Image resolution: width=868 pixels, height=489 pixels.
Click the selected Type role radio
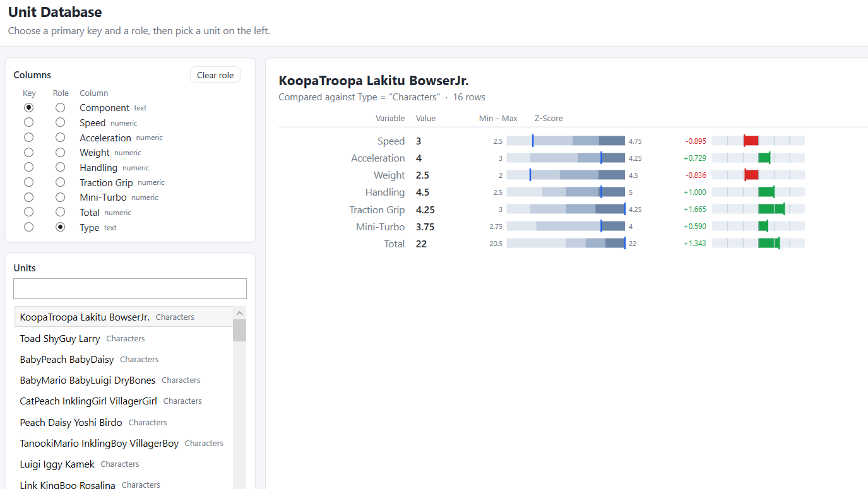pos(60,227)
